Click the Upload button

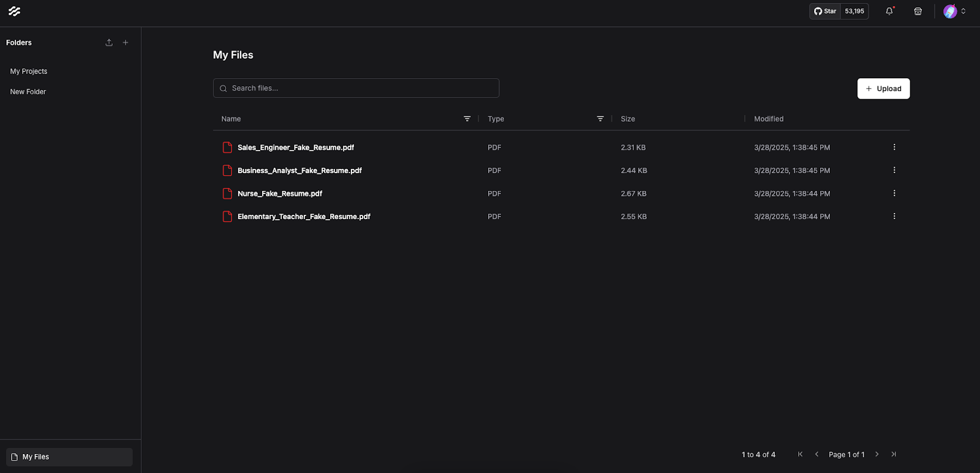(883, 89)
